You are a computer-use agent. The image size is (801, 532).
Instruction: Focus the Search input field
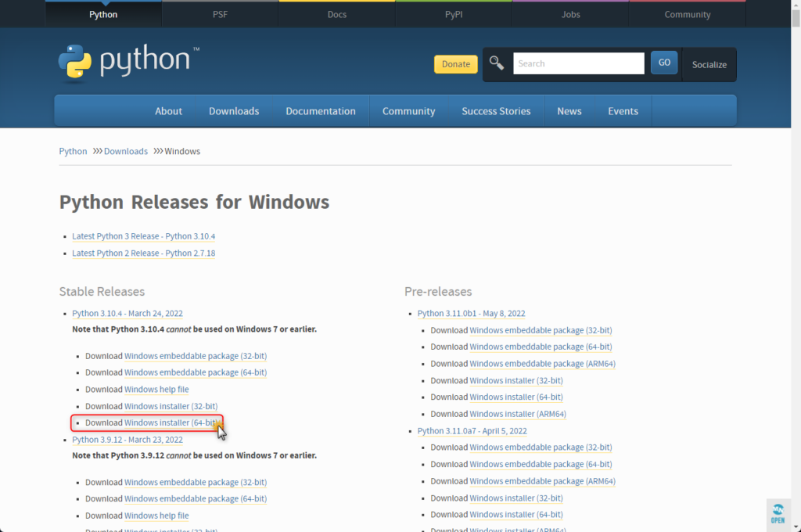[579, 63]
